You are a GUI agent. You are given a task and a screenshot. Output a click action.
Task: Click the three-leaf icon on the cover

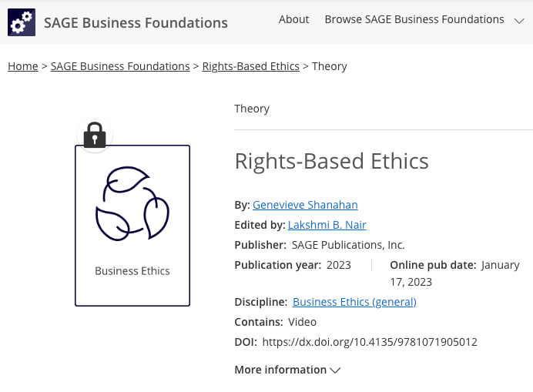point(132,203)
